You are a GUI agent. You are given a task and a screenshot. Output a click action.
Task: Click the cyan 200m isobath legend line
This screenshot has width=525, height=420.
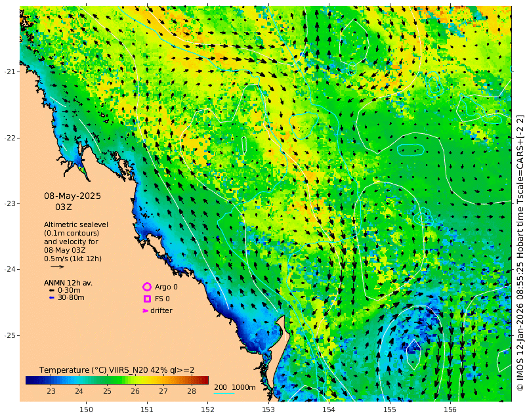click(x=224, y=393)
